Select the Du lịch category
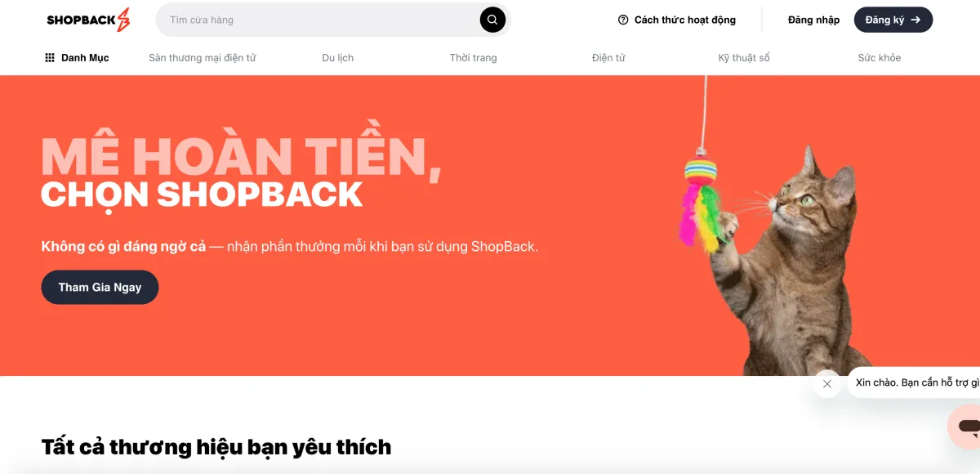980x474 pixels. 338,58
